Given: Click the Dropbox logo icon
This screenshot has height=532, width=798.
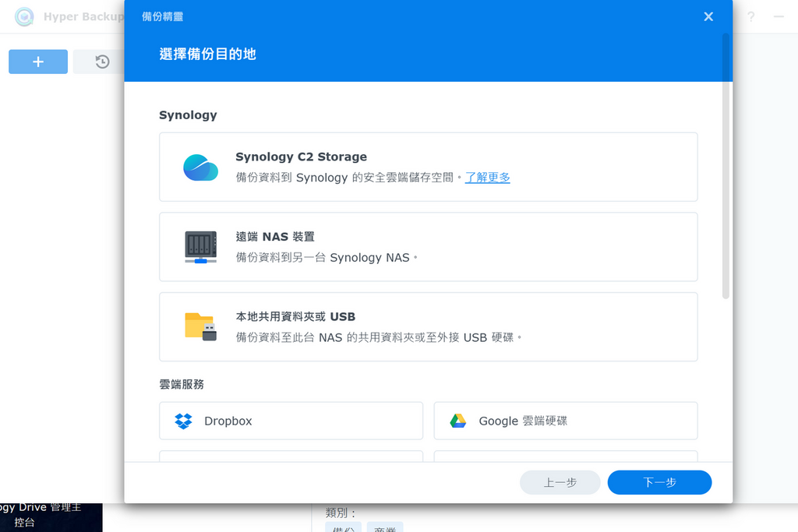Looking at the screenshot, I should click(183, 421).
